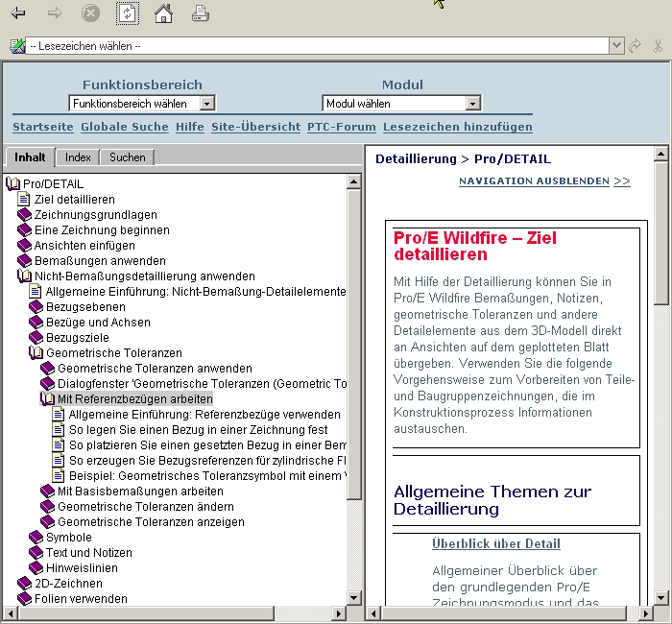Click the scissors delete-bookmark icon
This screenshot has width=672, height=624.
tap(658, 45)
